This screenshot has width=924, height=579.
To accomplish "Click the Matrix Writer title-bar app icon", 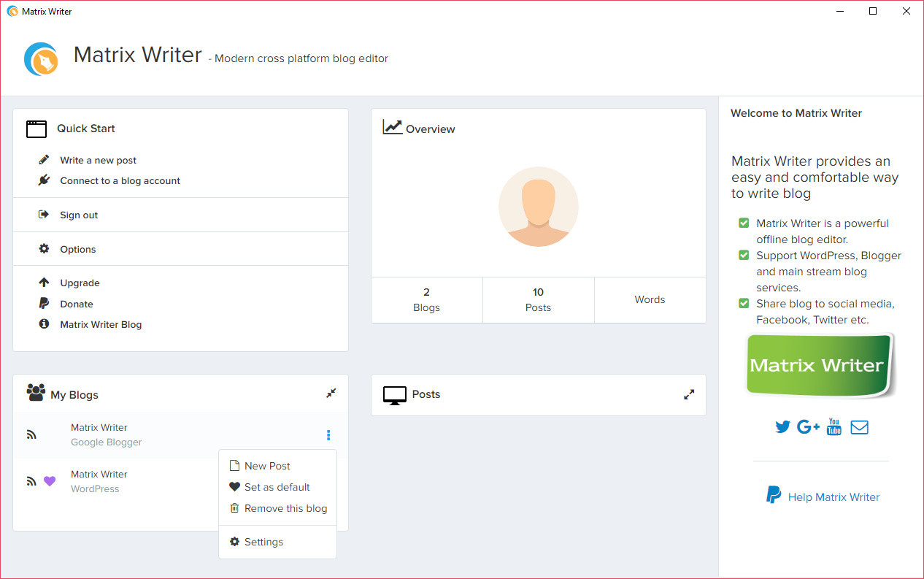I will click(x=12, y=11).
